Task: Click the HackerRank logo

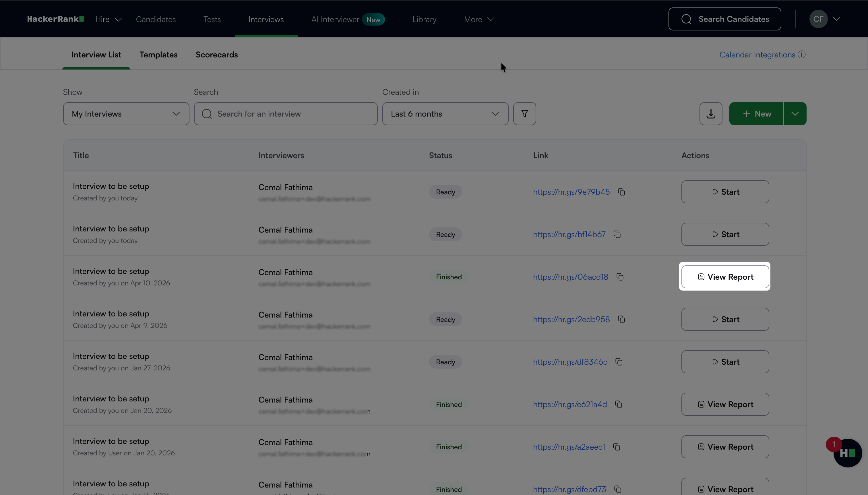Action: [55, 19]
